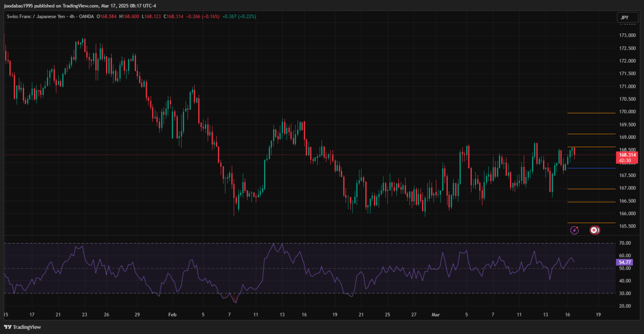Viewport: 644px width, 334px height.
Task: Click the red Japan flag economic event icon
Action: pyautogui.click(x=594, y=230)
